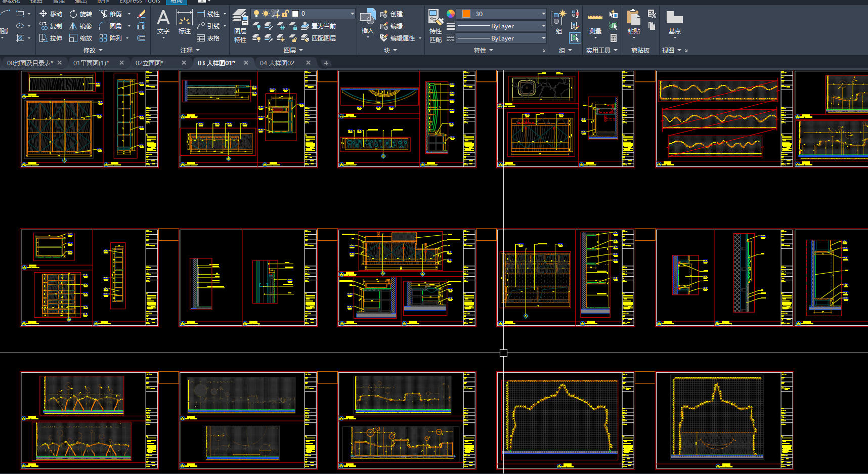Choose the Mirror (镜像) tool
Screen dimensions: 868x474
[x=80, y=26]
